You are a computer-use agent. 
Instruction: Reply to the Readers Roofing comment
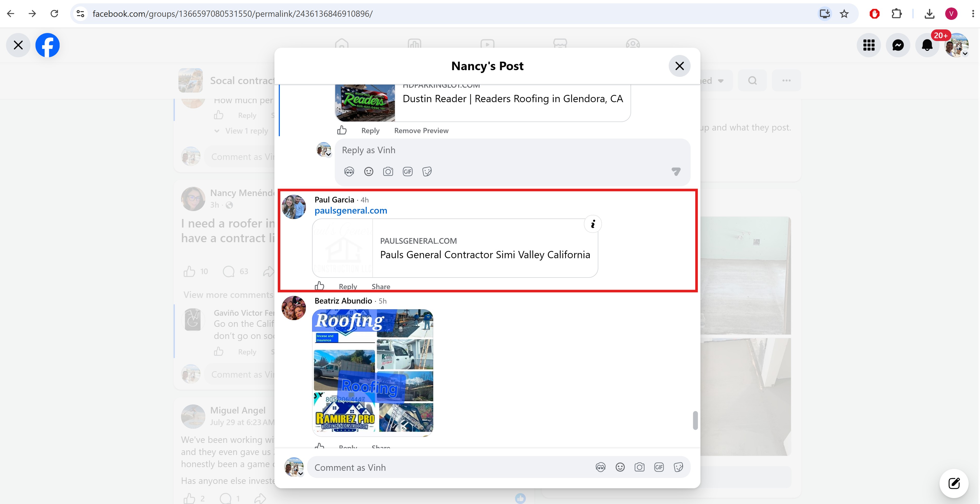tap(370, 131)
